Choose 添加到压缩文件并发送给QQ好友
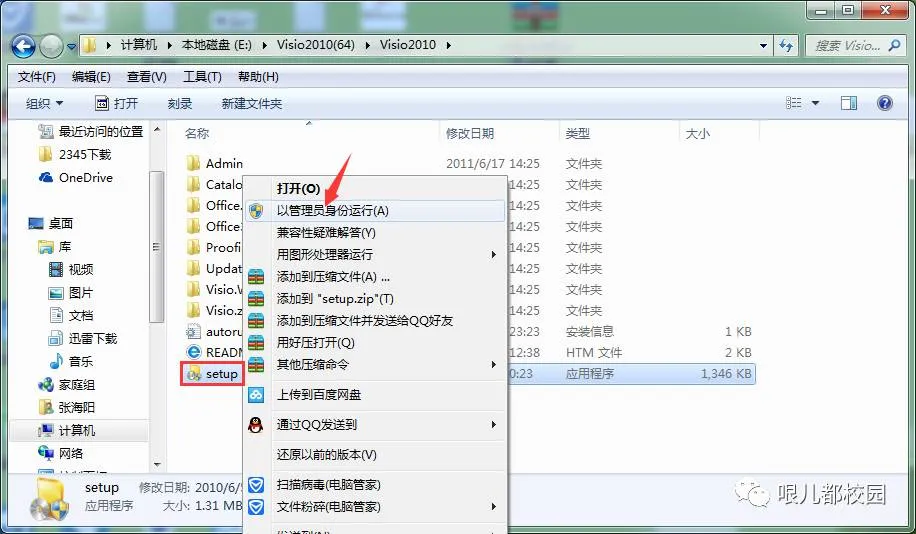The image size is (916, 534). (x=374, y=321)
